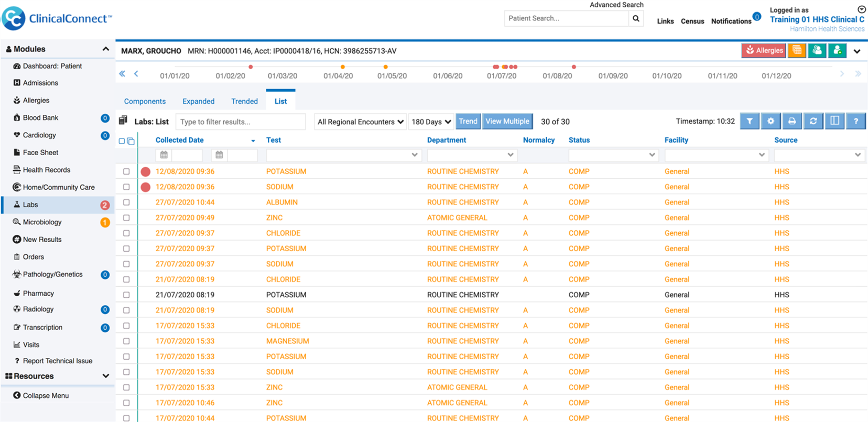Collapse the Modules section
This screenshot has width=868, height=422.
pos(105,49)
